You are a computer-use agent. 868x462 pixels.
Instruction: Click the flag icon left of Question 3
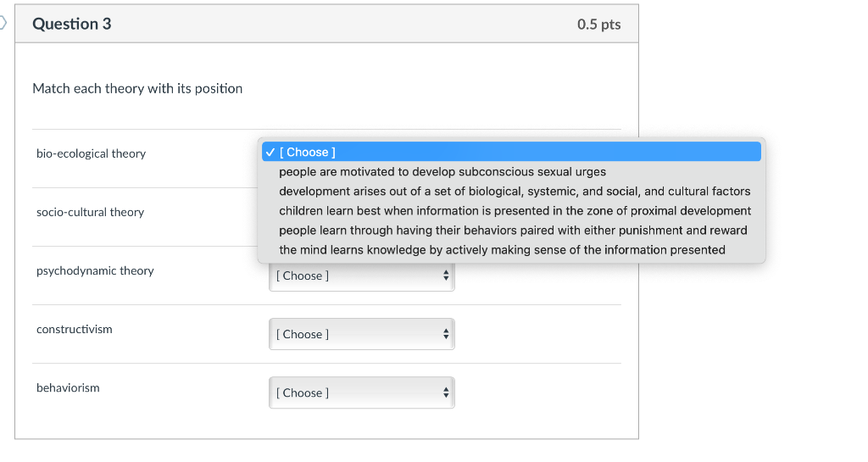pos(3,24)
